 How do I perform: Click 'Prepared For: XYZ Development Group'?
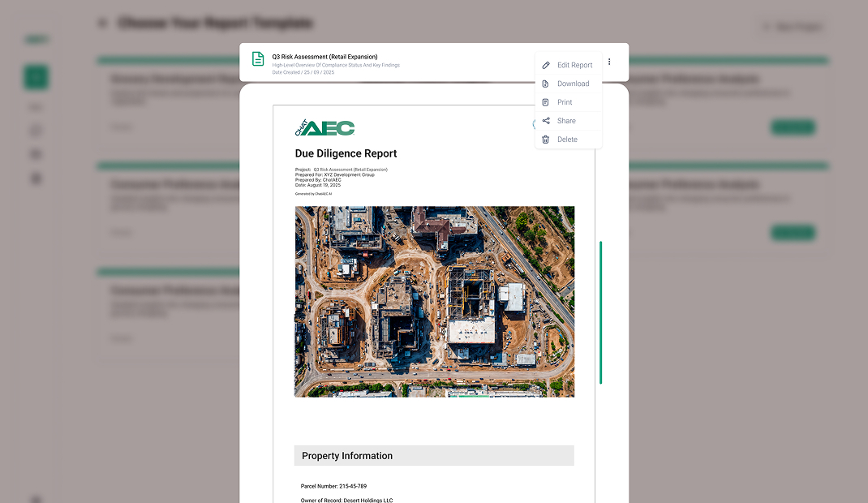click(335, 174)
